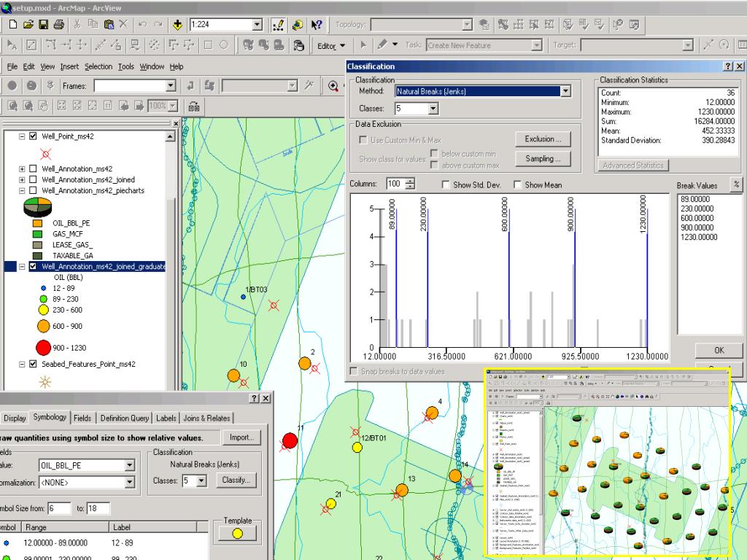The height and width of the screenshot is (560, 747).
Task: Click the Delete X icon
Action: 123,24
